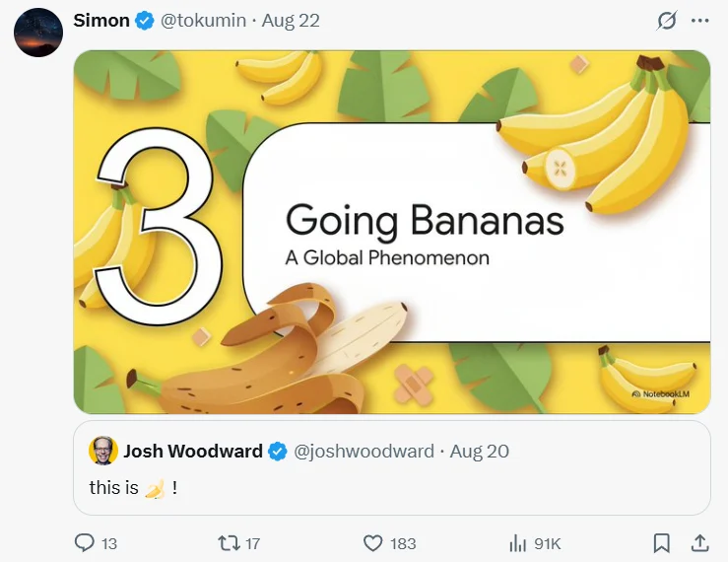Screen dimensions: 728x562
Task: Click the share post icon
Action: (x=699, y=543)
